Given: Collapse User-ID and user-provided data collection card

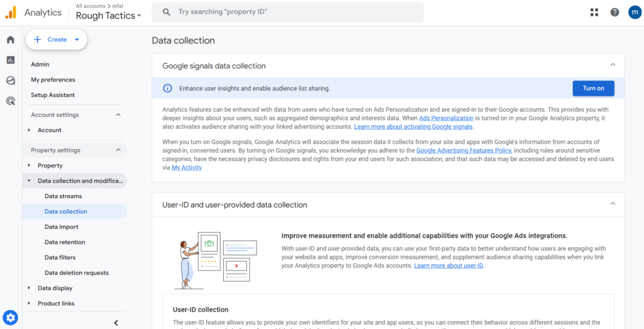Looking at the screenshot, I should pos(613,204).
